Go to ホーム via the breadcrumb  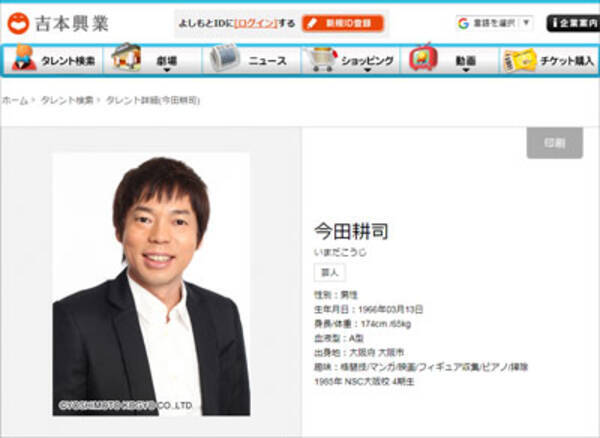pos(15,100)
